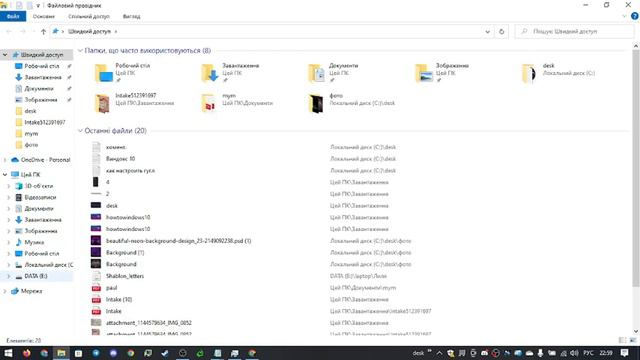Switch to the Основне ribbon tab

click(x=44, y=16)
